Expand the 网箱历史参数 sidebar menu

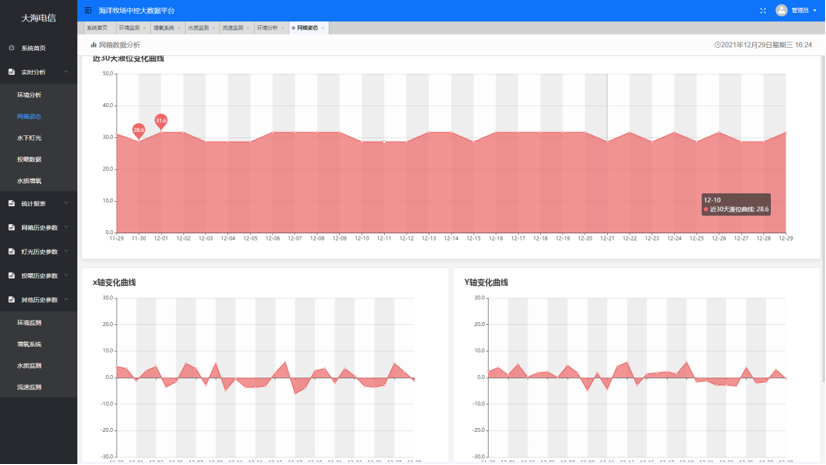click(x=66, y=228)
